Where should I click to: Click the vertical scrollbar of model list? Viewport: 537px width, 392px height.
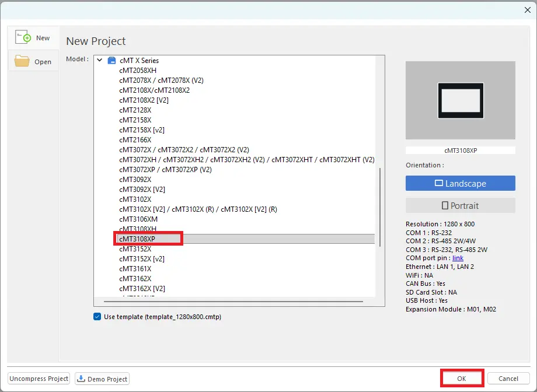[380, 206]
